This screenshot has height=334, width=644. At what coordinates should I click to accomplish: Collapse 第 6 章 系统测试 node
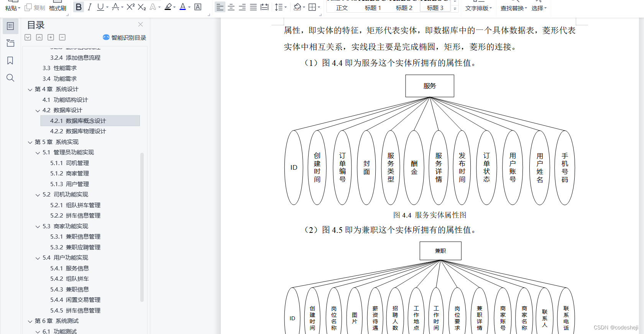point(30,321)
